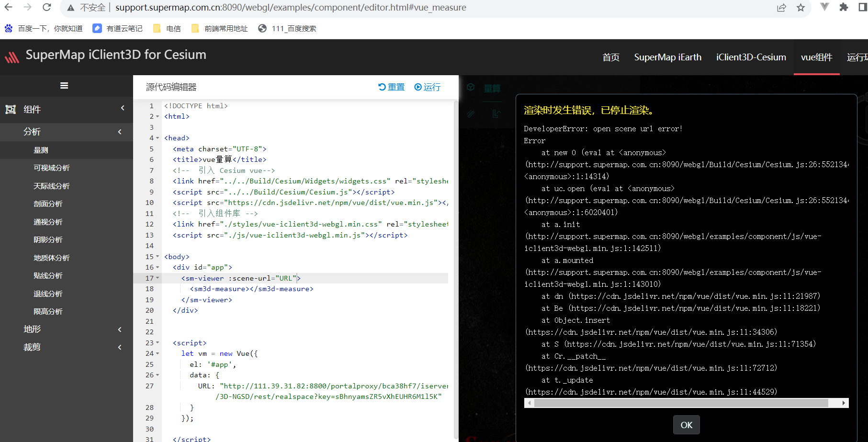Click the not-secure warning icon
868x442 pixels.
pos(71,8)
